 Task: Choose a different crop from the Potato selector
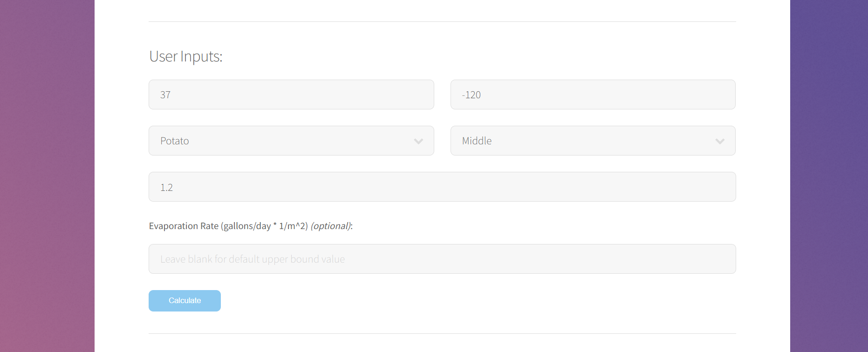[291, 141]
